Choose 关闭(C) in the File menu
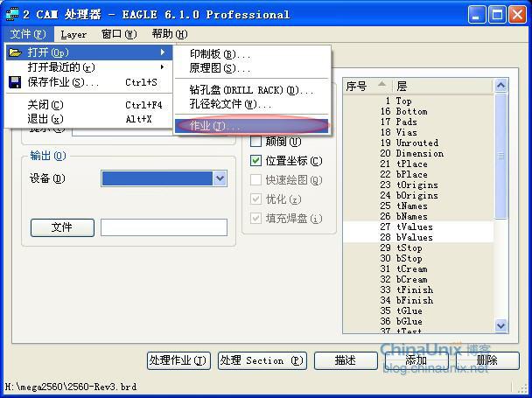532x398 pixels. [89, 105]
